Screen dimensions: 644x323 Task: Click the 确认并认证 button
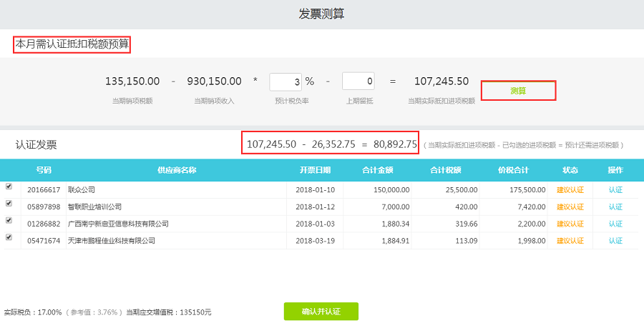321,312
